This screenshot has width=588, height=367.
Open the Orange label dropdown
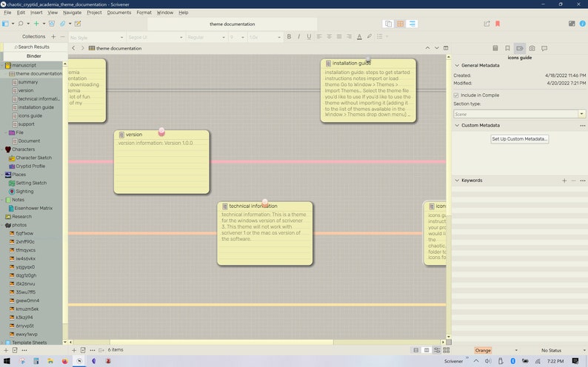coord(495,350)
